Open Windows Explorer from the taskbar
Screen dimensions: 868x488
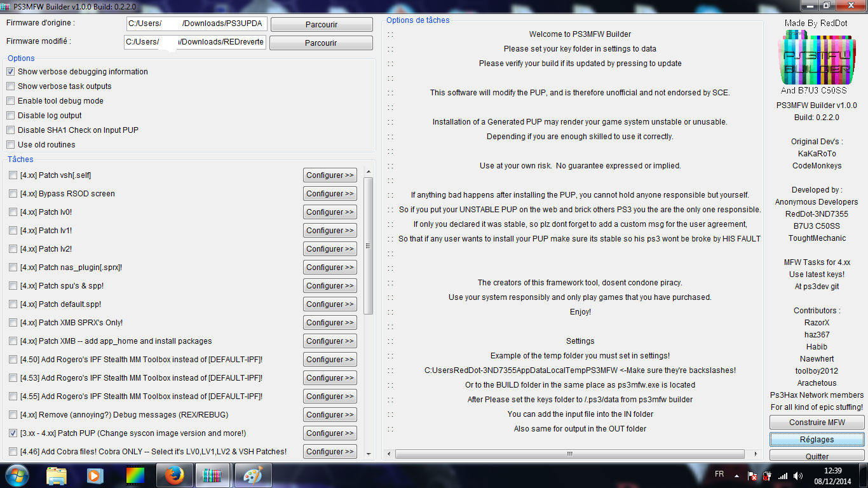click(x=57, y=475)
